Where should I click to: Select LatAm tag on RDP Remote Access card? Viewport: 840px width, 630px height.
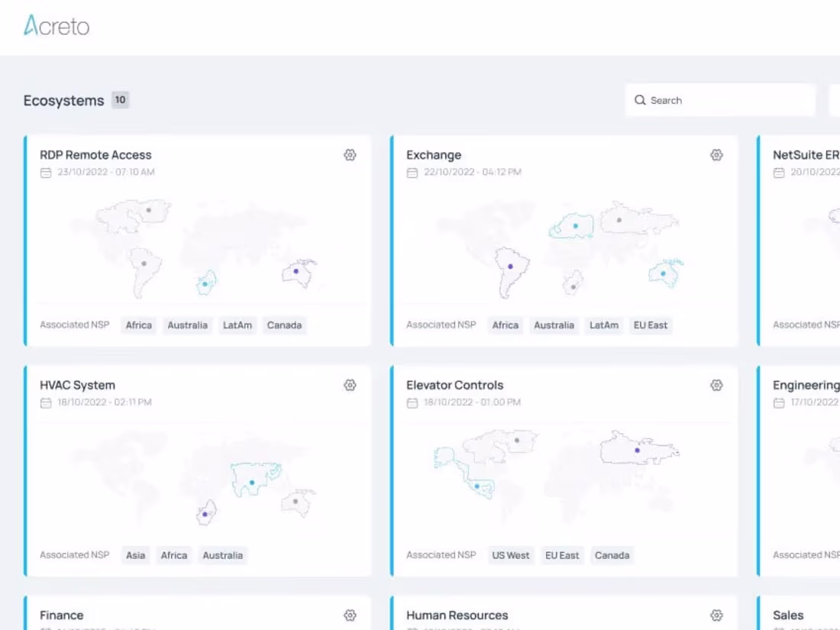[237, 325]
